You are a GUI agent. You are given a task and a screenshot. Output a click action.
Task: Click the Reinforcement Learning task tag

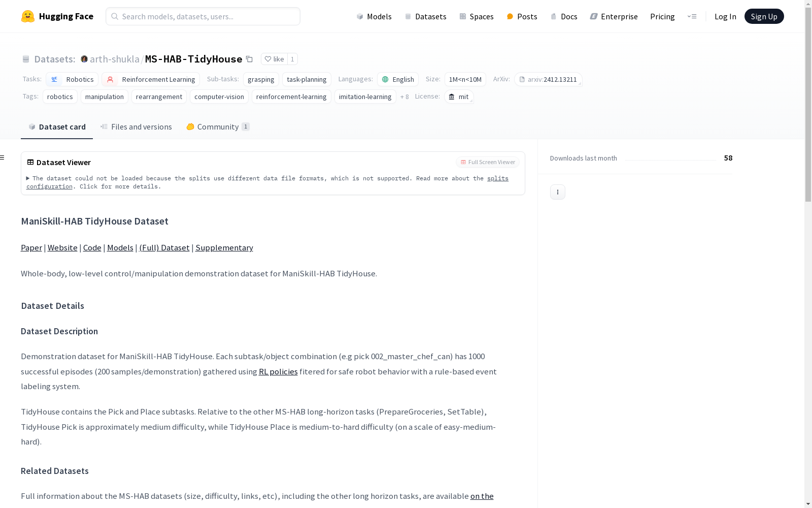coord(151,79)
